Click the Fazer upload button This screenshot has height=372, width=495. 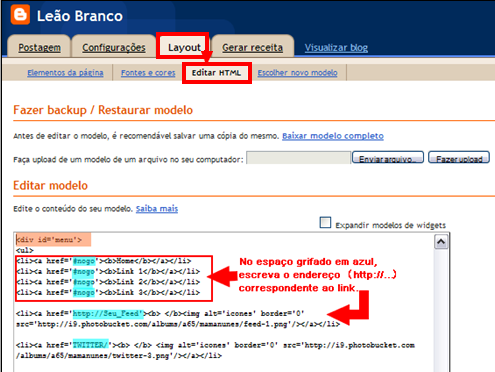tap(459, 158)
